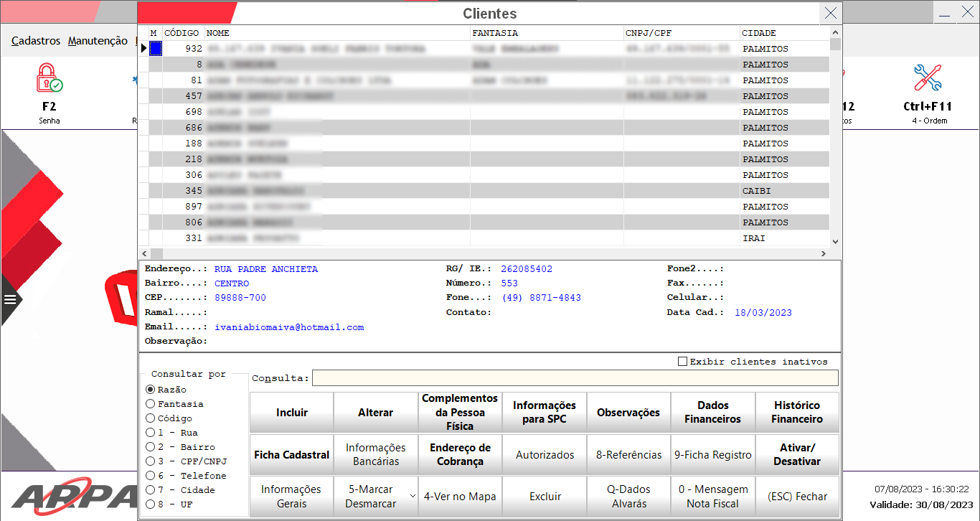The image size is (980, 521).
Task: Click the row marker cell of client 932
Action: 155,49
